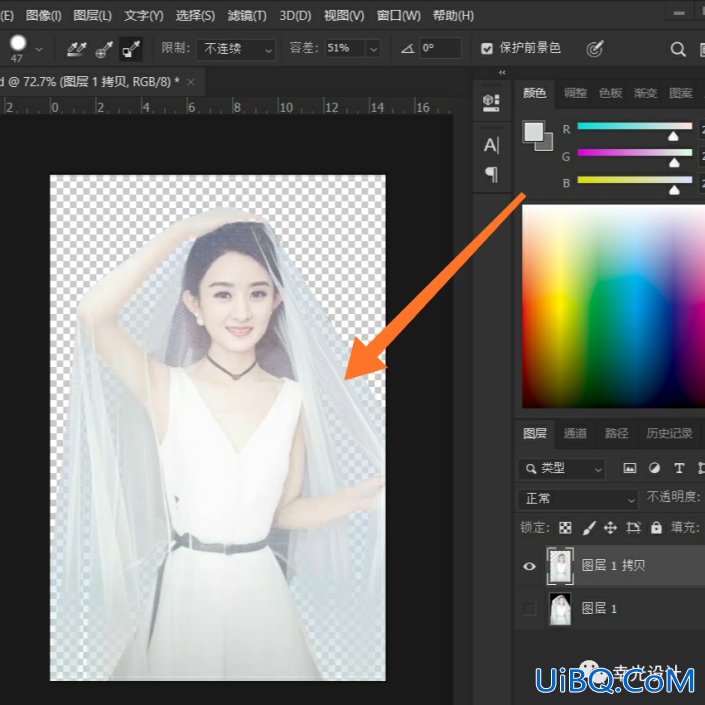Switch to the 图案 panel tab
Screen dimensions: 705x705
(x=680, y=93)
